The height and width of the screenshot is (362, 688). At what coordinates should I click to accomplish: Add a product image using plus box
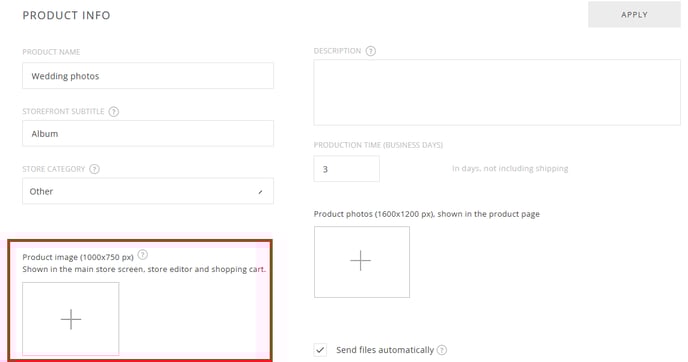pos(71,319)
